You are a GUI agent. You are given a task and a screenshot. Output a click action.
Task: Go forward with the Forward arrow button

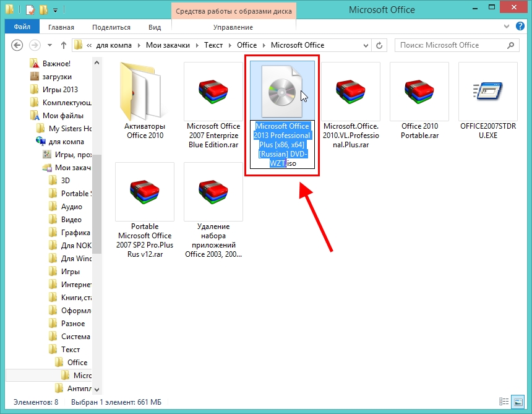coord(35,45)
